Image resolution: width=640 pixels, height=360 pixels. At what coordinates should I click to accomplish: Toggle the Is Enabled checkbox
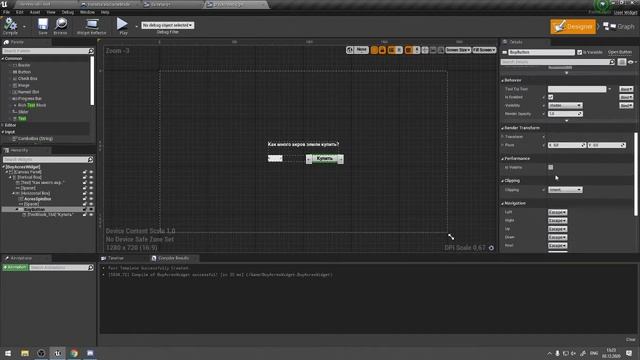pyautogui.click(x=551, y=97)
